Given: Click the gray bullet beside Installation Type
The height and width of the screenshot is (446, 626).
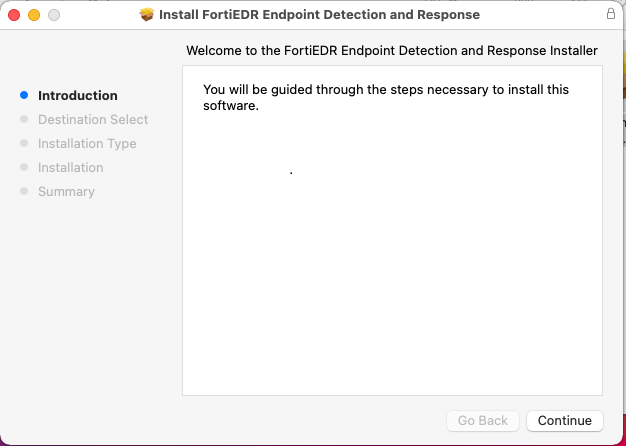Looking at the screenshot, I should click(24, 144).
